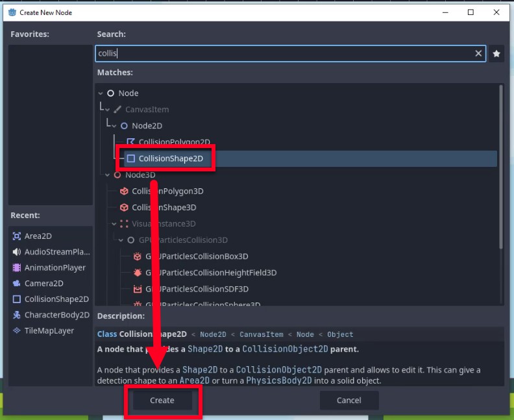Viewport: 514px width, 420px height.
Task: Click the Node2D blue circle icon
Action: click(124, 126)
